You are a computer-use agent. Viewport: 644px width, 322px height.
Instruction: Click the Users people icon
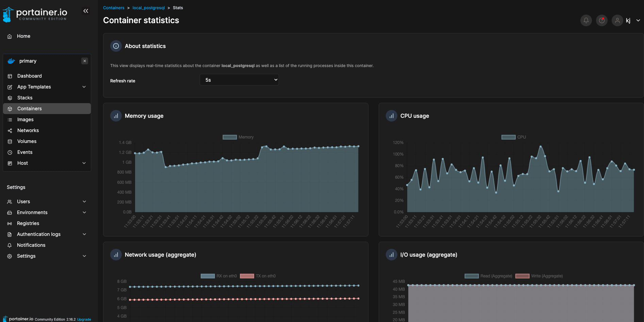pyautogui.click(x=10, y=202)
